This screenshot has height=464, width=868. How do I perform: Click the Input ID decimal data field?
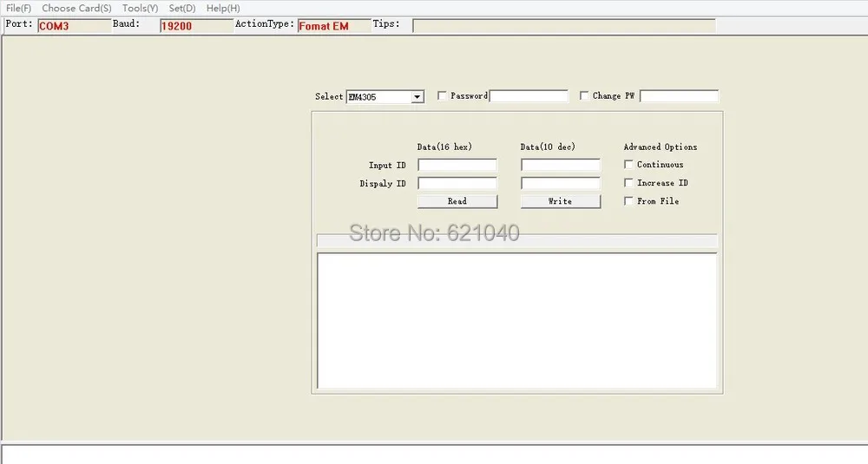pos(560,165)
